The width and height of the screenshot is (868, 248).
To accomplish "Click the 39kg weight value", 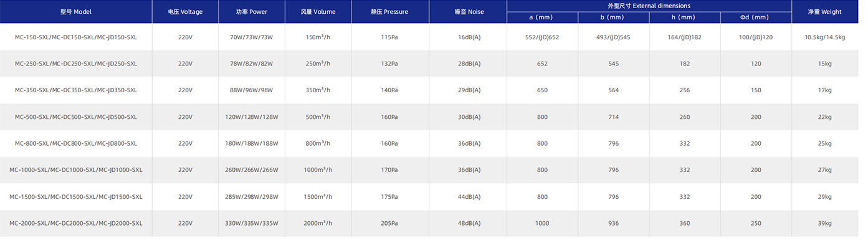I will (x=825, y=223).
